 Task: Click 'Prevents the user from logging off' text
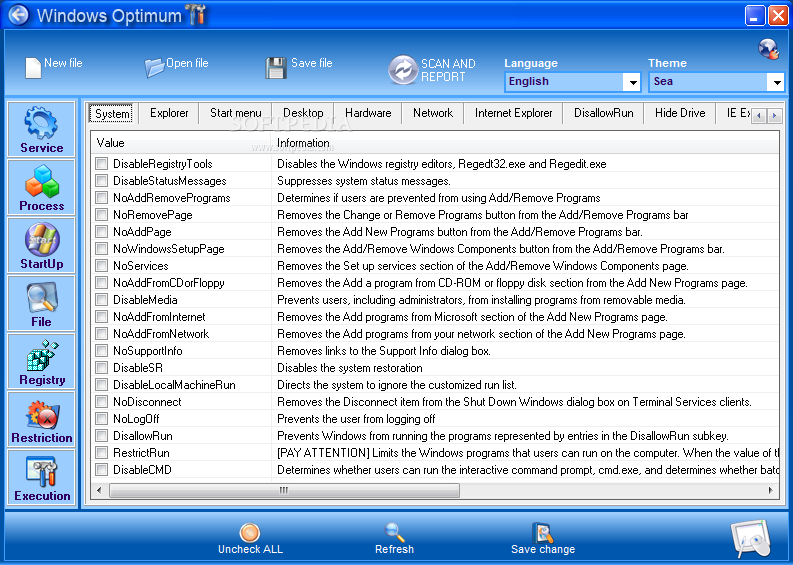[356, 419]
